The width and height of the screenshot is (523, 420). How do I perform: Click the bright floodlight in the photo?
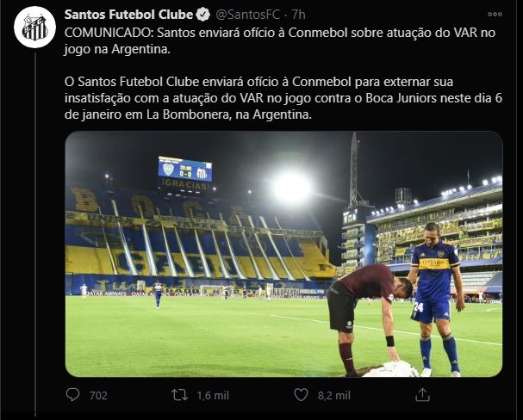[291, 186]
